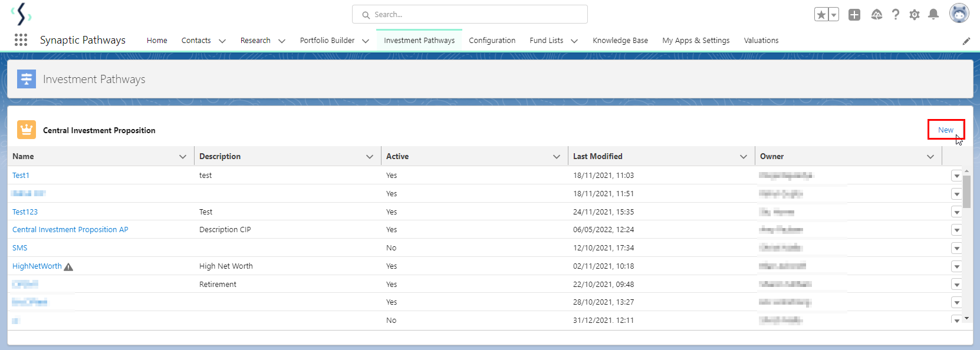Screen dimensions: 980x350
Task: Click in the global Search field
Action: click(x=470, y=14)
